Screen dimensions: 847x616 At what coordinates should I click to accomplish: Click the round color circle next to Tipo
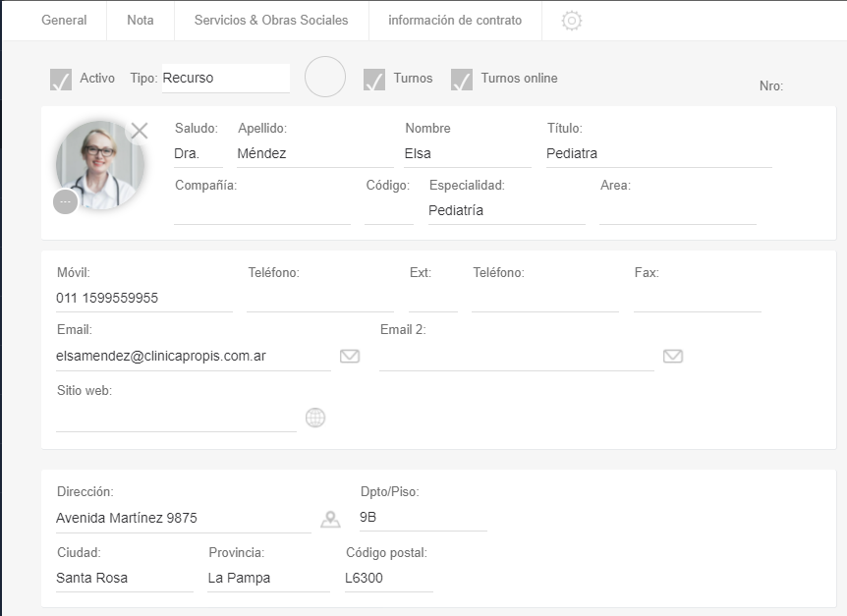[x=325, y=77]
